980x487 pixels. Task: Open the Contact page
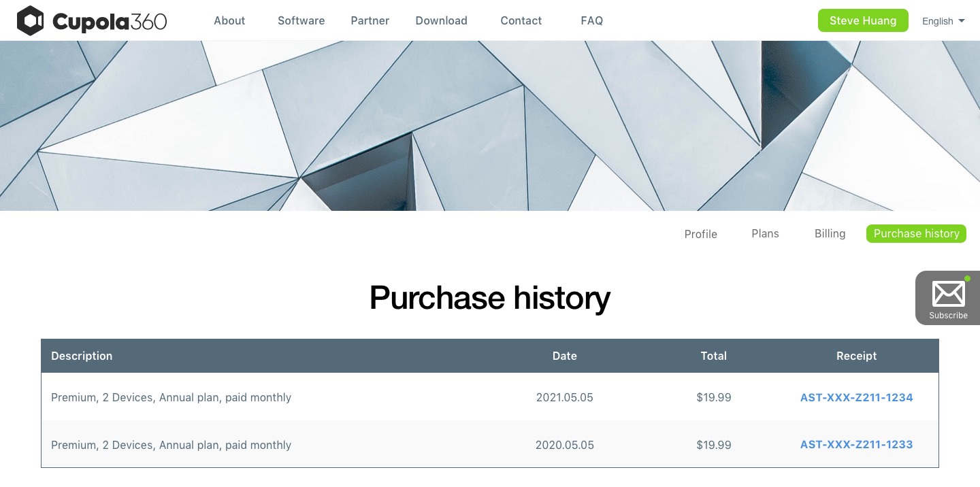[521, 20]
